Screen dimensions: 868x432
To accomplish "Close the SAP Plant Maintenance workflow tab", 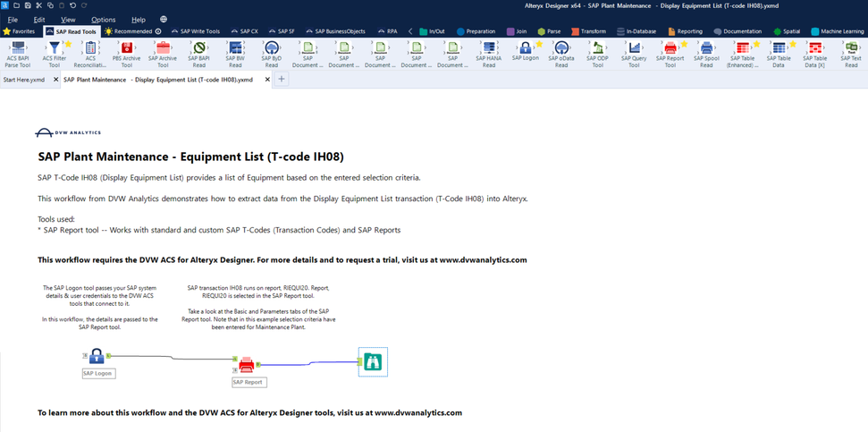I will tap(268, 80).
